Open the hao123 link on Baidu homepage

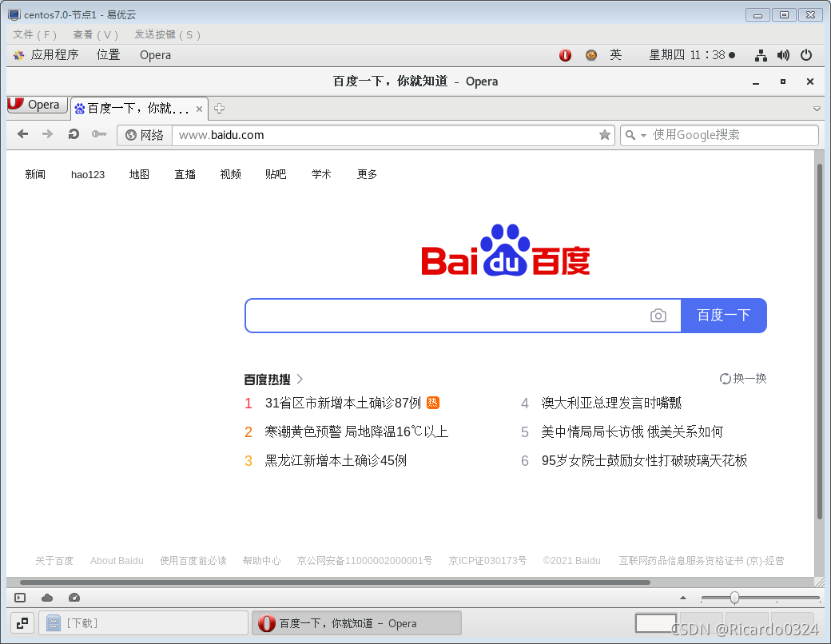click(87, 174)
